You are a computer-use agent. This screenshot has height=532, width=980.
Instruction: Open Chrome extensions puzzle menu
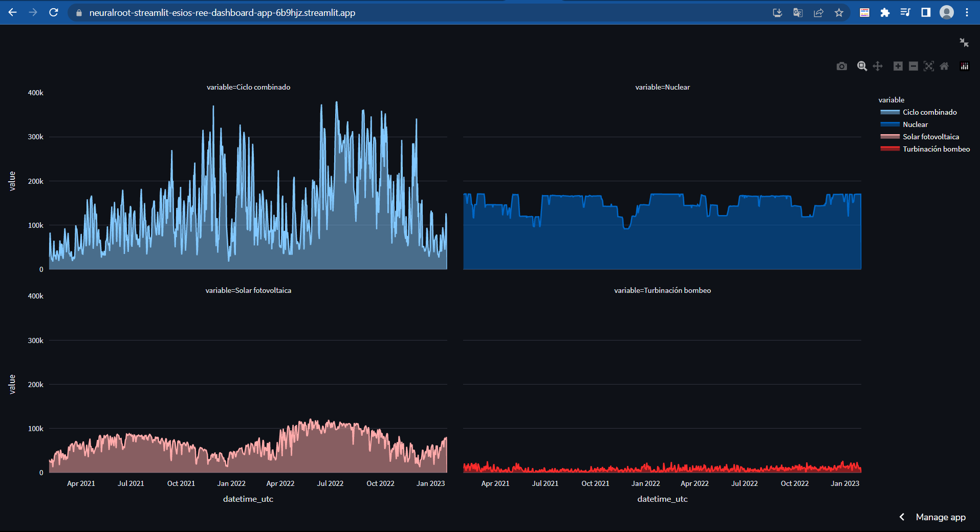click(885, 13)
